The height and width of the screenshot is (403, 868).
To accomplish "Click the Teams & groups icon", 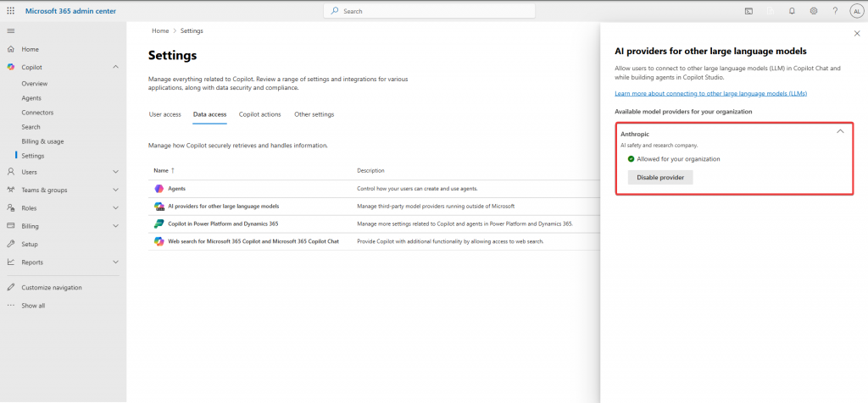I will point(10,190).
